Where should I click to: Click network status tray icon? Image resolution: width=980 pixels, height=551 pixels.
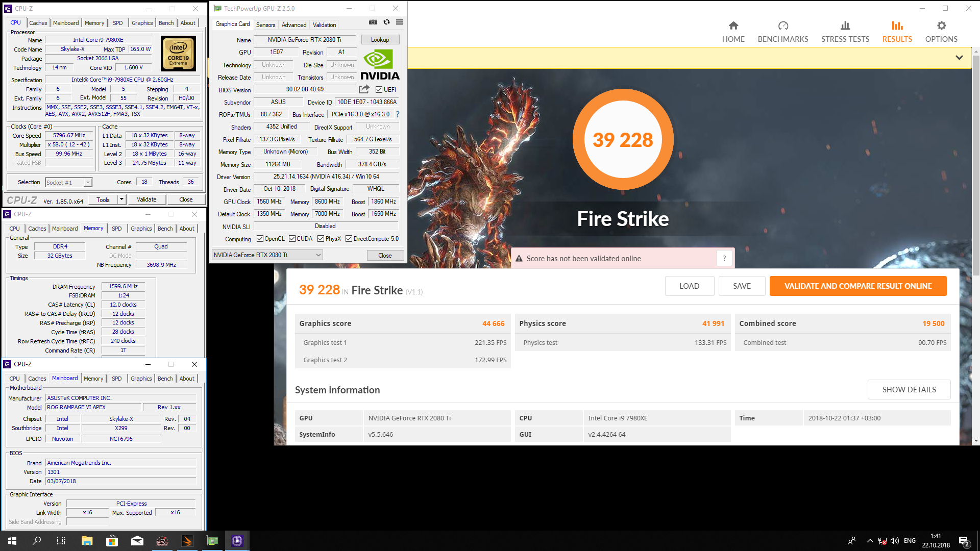[883, 541]
